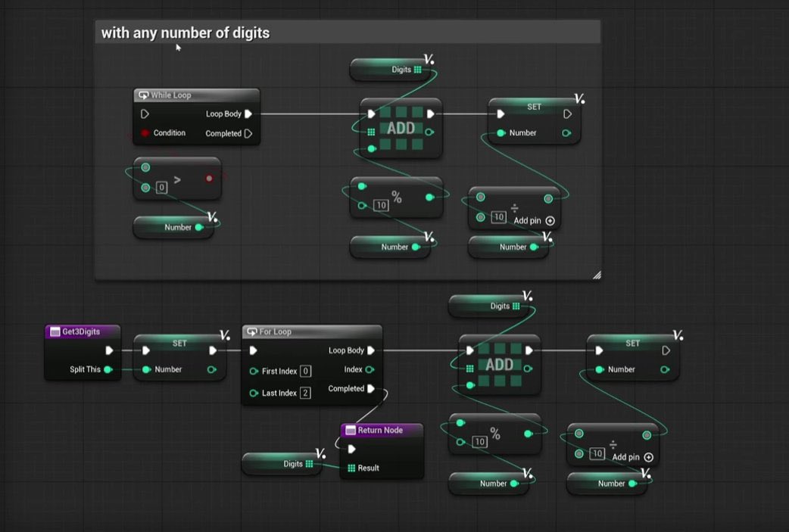Select the Get3Digits function entry node title
The image size is (789, 532).
click(x=81, y=332)
